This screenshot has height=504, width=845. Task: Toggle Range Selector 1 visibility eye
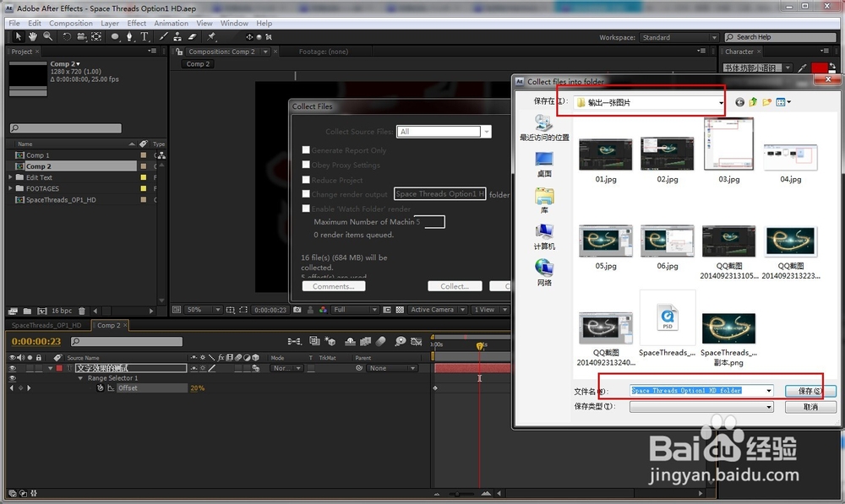click(x=13, y=378)
